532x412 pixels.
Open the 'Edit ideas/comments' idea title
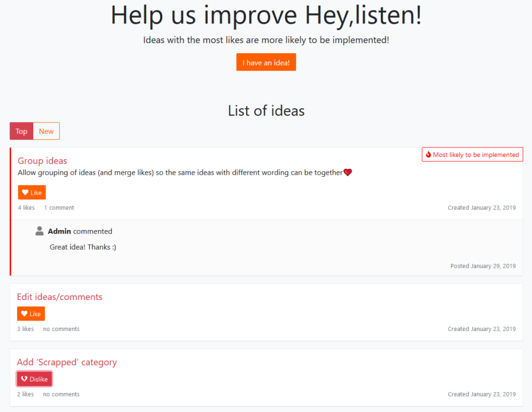click(x=60, y=297)
